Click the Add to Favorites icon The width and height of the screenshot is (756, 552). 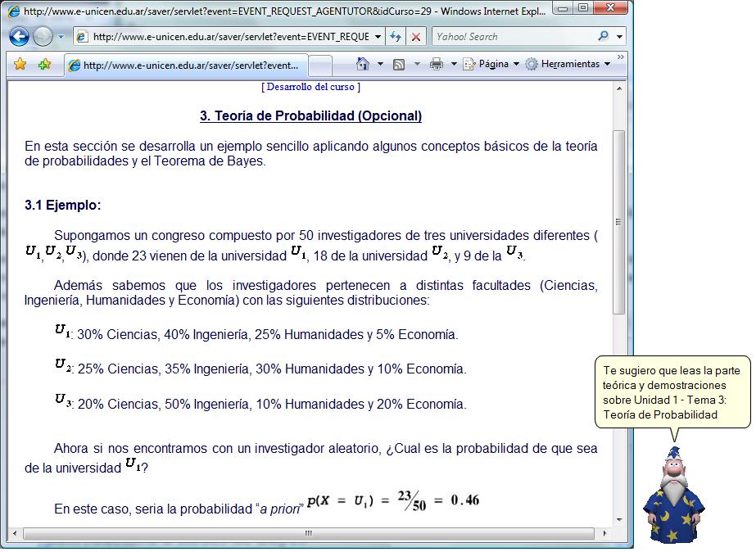(x=44, y=64)
